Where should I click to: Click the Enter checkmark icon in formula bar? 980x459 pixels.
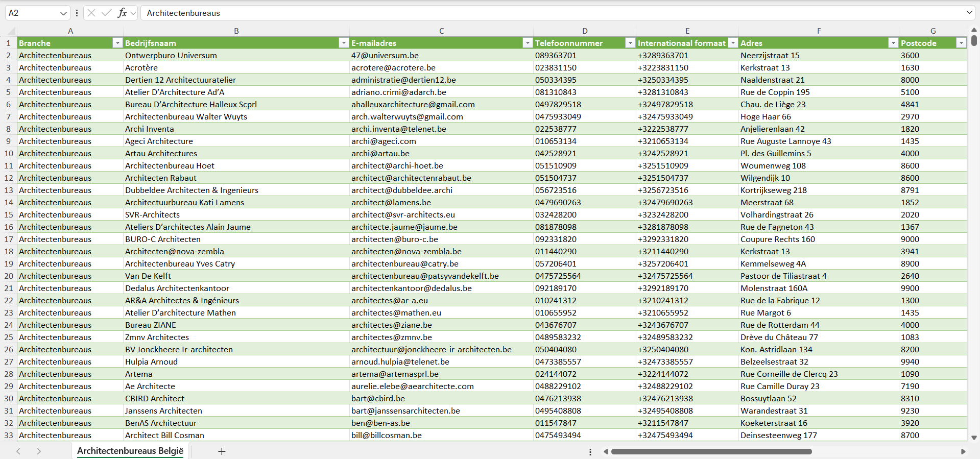pos(107,13)
